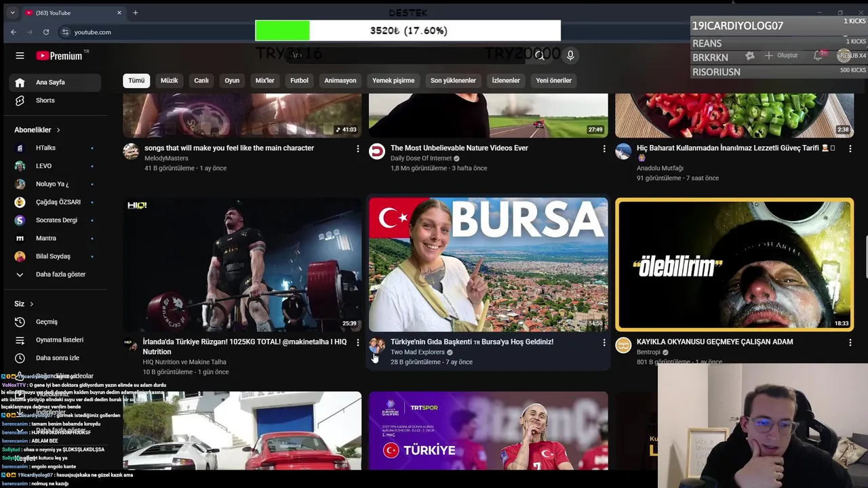Viewport: 868px width, 488px height.
Task: Select the Müzik filter chip
Action: 169,80
